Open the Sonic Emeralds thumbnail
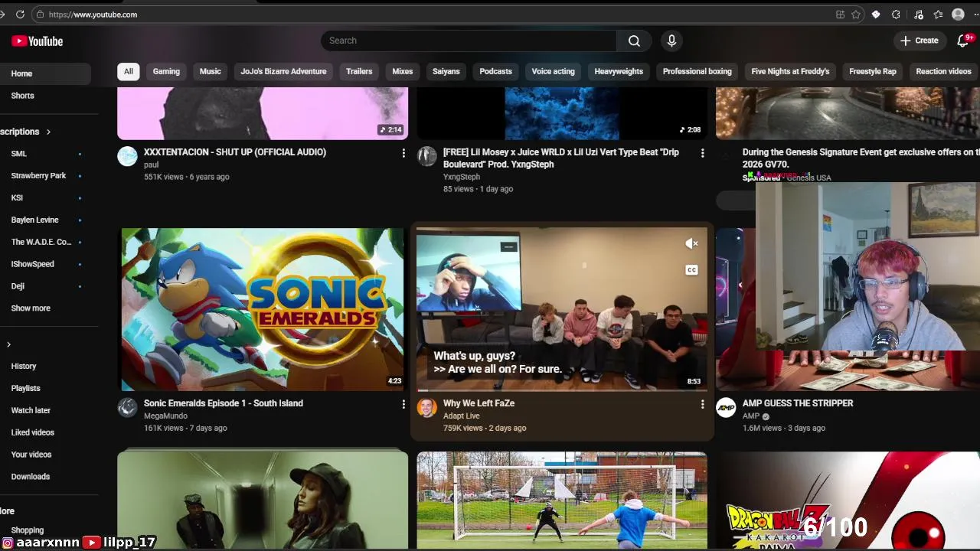The image size is (980, 551). click(263, 309)
